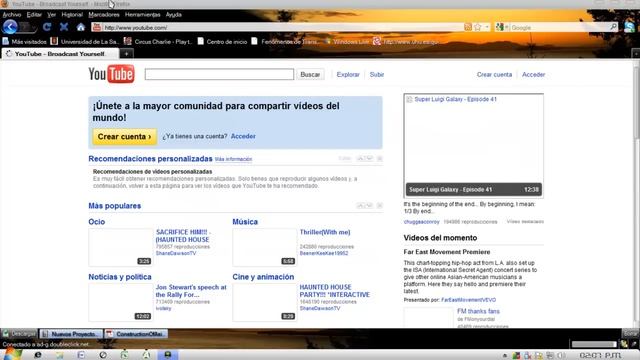The height and width of the screenshot is (360, 640).
Task: Open the Thriller(With me) video link
Action: click(325, 232)
